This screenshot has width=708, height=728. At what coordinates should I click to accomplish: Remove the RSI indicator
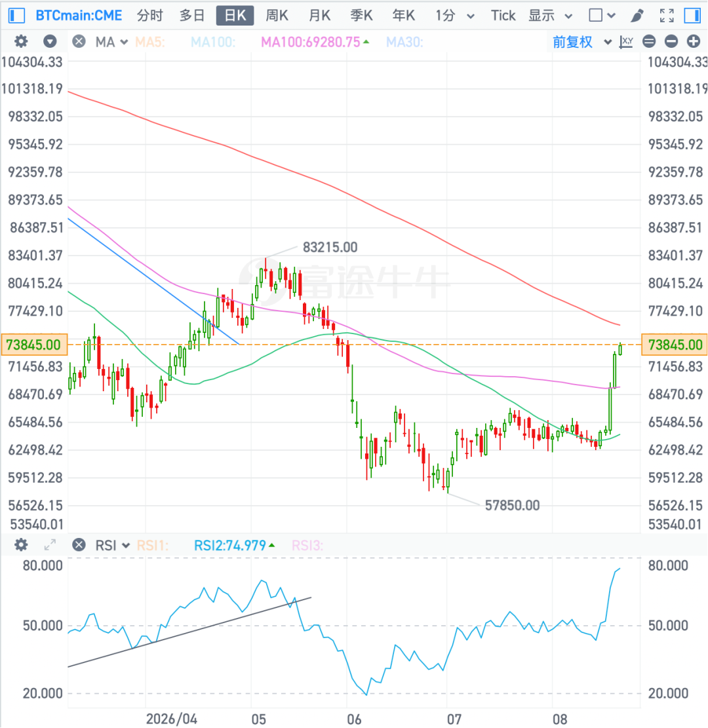[x=79, y=545]
